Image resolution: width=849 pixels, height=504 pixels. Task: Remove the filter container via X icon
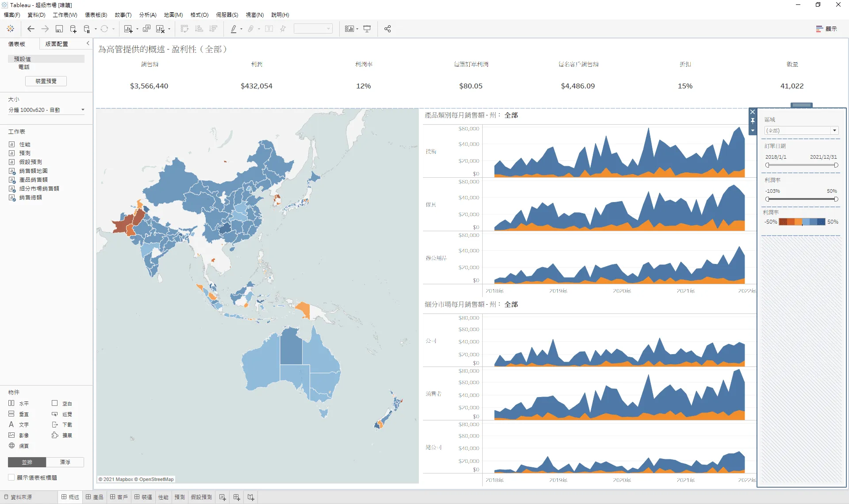click(x=753, y=112)
